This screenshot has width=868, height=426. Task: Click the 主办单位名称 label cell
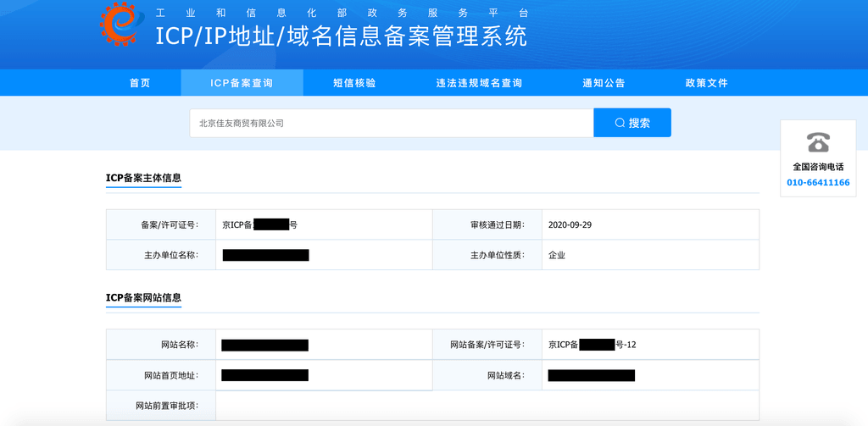[161, 255]
